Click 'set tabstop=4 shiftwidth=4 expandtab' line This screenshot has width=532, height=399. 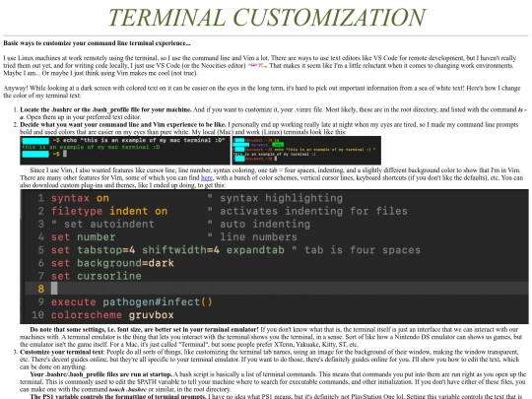click(167, 250)
